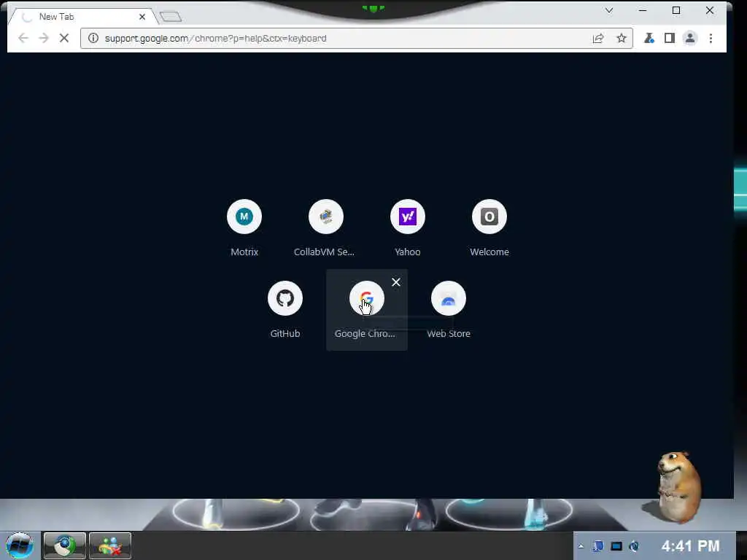
Task: Open Chrome Labs flask icon
Action: coord(649,38)
